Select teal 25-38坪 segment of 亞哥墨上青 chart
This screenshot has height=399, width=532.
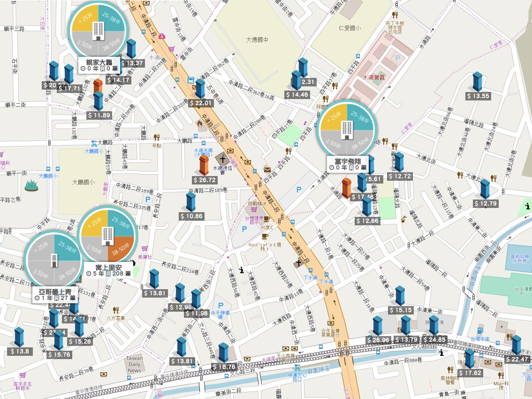[x=68, y=246]
